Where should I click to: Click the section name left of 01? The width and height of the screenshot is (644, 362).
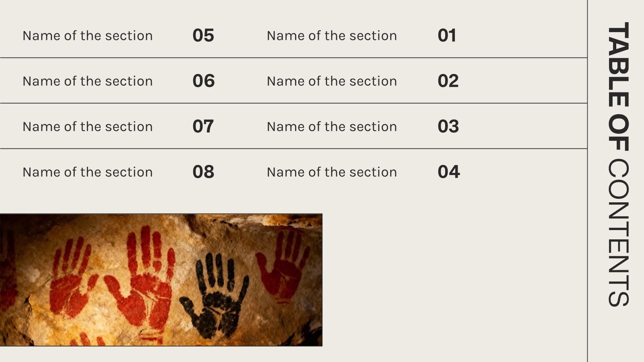click(332, 36)
